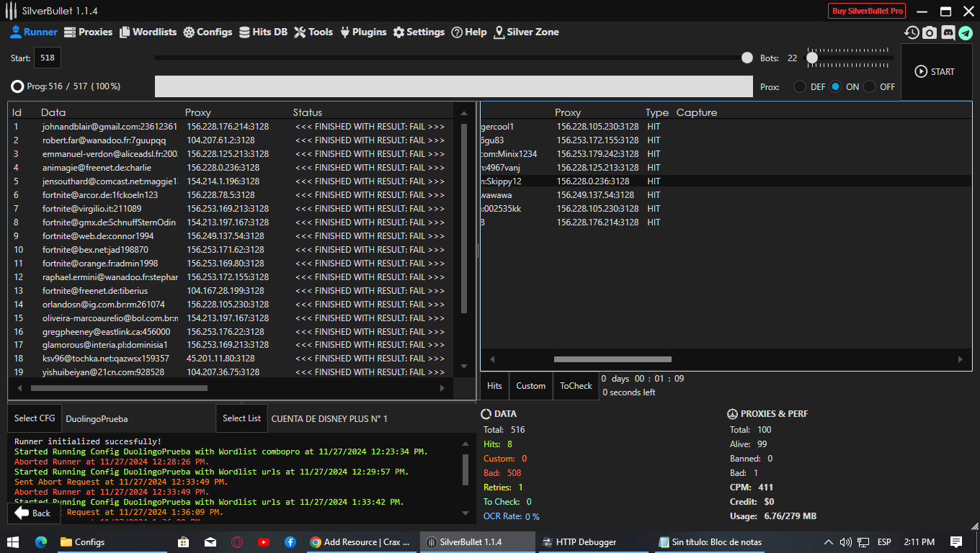Screen dimensions: 980x553
Task: Click the Status column header
Action: click(x=308, y=112)
